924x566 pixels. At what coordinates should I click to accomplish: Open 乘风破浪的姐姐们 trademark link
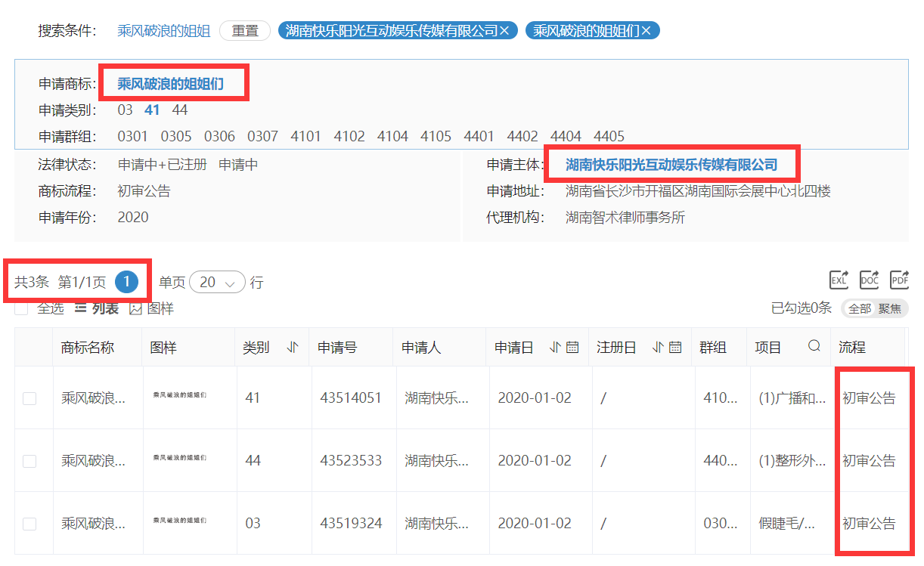point(170,83)
